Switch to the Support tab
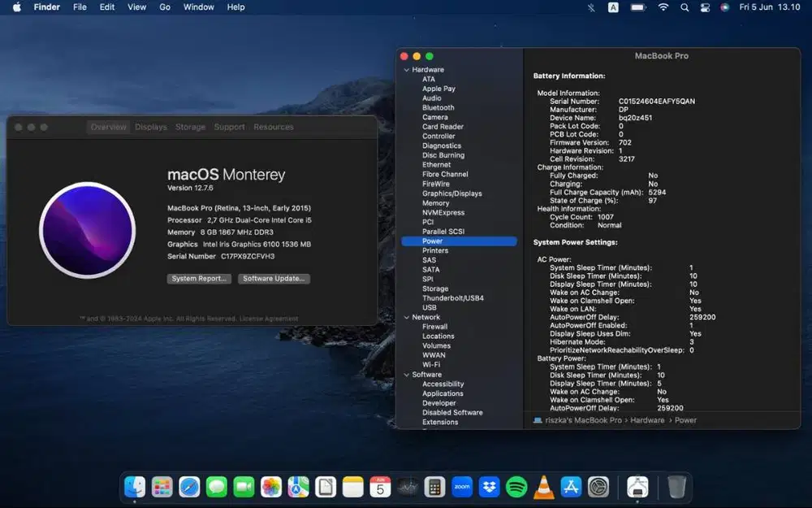This screenshot has width=812, height=508. (x=230, y=127)
